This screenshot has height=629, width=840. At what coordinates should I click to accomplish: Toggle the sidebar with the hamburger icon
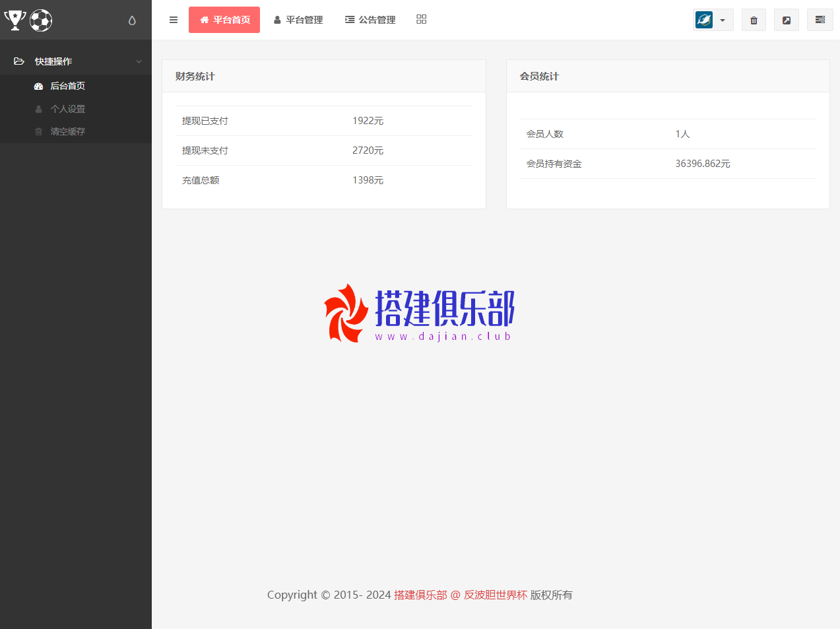(x=174, y=20)
